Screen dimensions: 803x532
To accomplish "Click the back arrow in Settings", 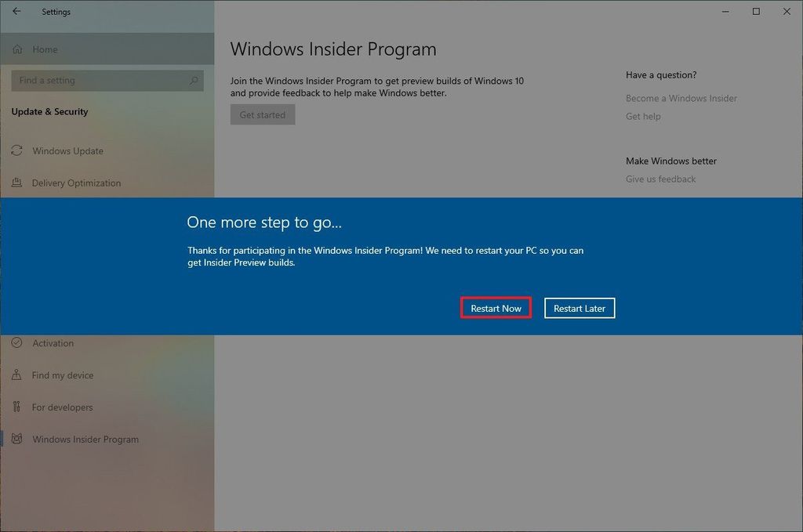I will 16,12.
